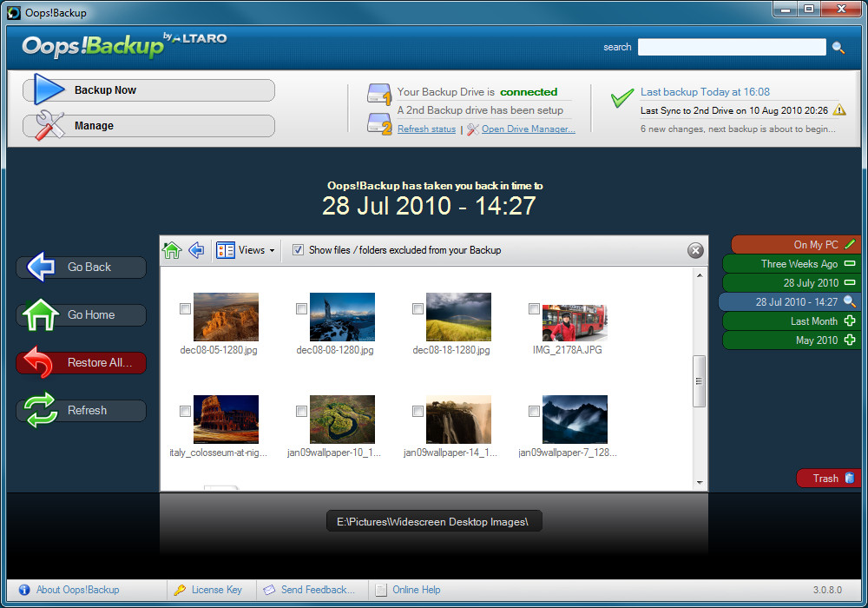
Task: Click the yellow warning triangle icon
Action: pyautogui.click(x=839, y=109)
